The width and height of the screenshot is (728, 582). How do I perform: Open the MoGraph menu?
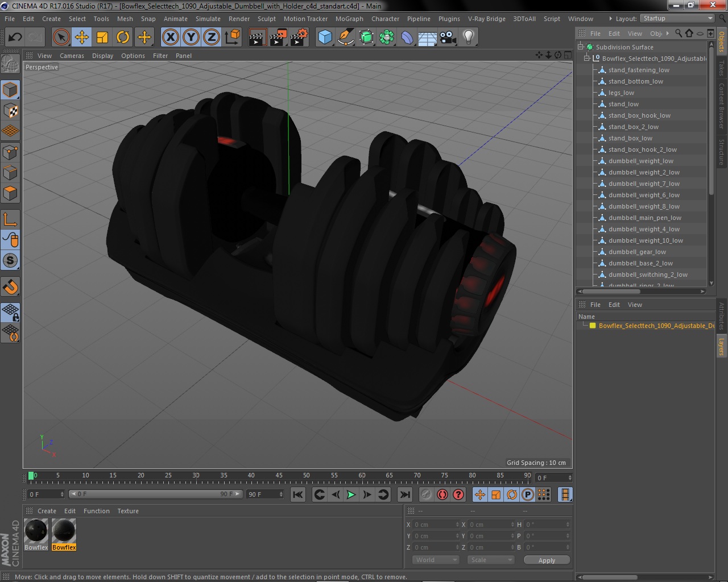click(x=349, y=19)
